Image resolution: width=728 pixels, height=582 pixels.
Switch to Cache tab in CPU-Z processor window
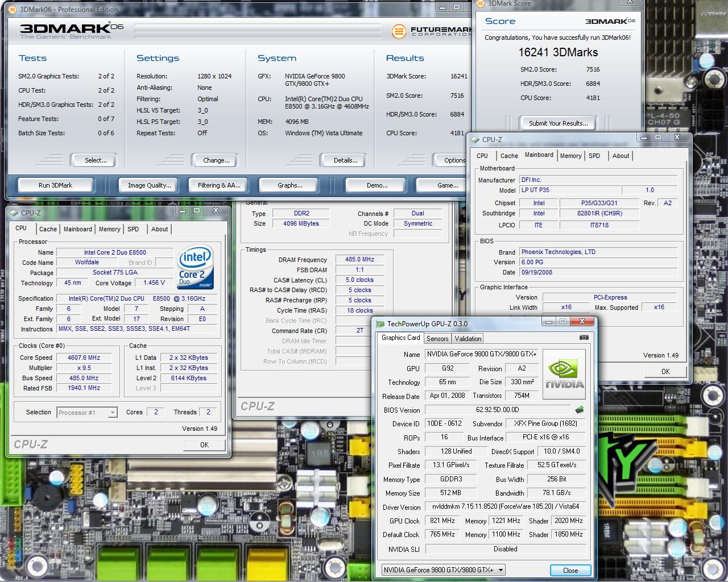click(48, 229)
